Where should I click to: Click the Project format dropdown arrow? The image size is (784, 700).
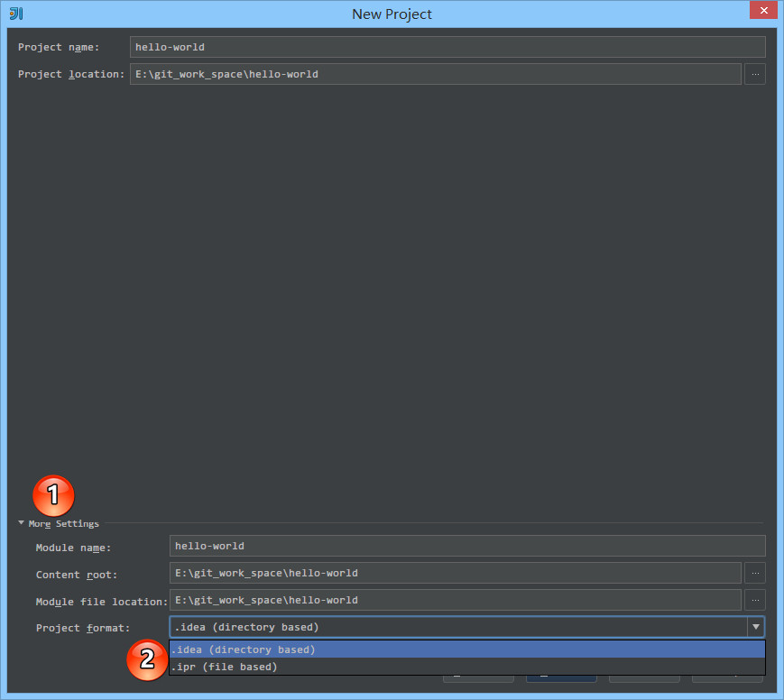755,627
